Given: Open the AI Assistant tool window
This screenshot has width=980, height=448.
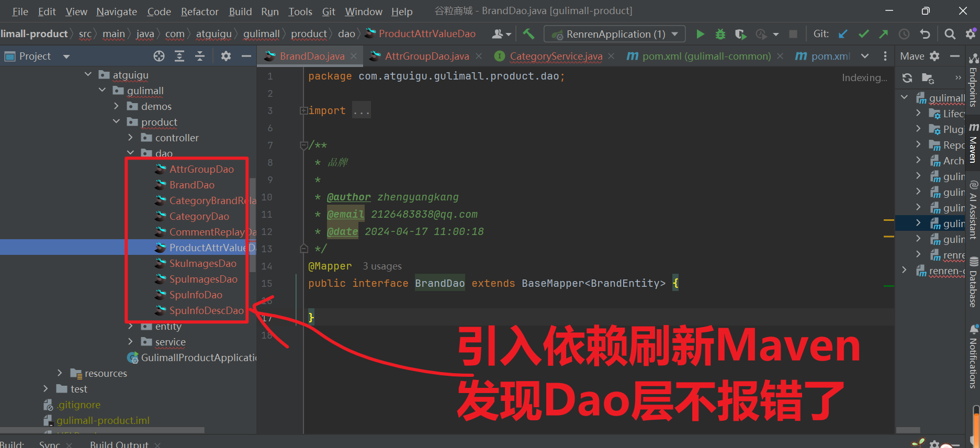Looking at the screenshot, I should click(973, 210).
